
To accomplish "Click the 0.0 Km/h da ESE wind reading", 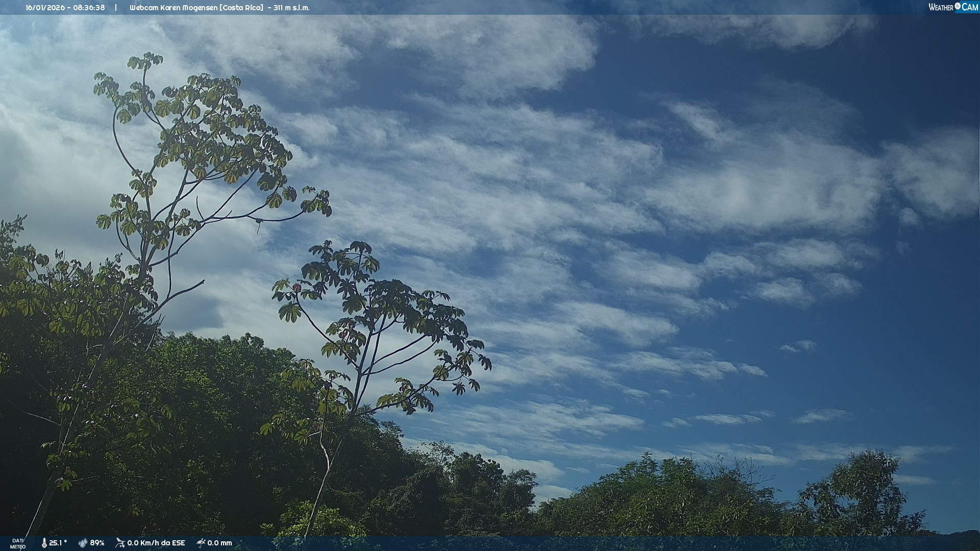I will click(x=156, y=543).
